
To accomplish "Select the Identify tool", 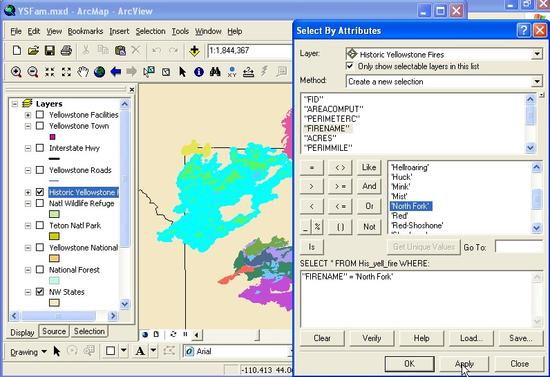I will pyautogui.click(x=199, y=72).
